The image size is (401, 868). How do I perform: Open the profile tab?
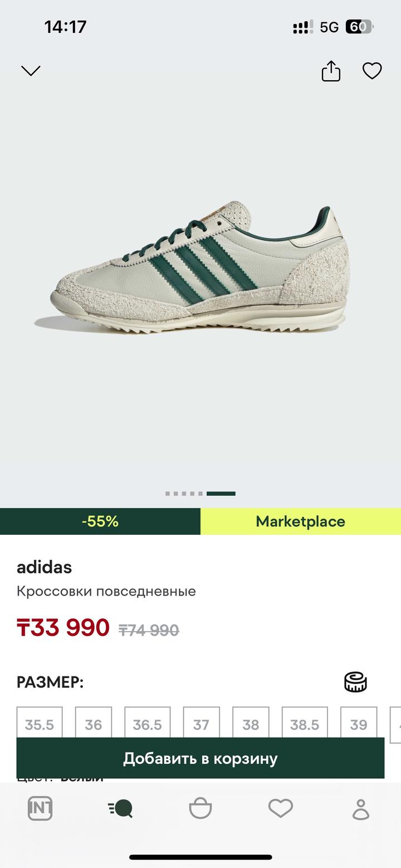[361, 808]
